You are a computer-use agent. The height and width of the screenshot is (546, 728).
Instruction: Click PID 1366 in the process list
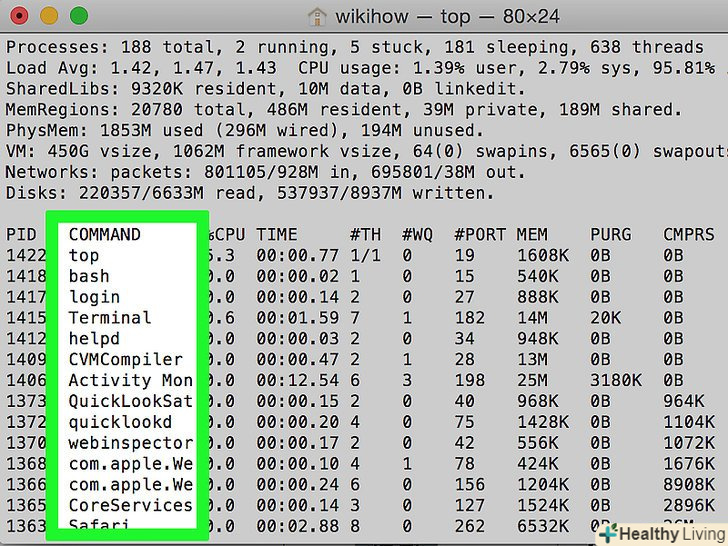coord(26,484)
